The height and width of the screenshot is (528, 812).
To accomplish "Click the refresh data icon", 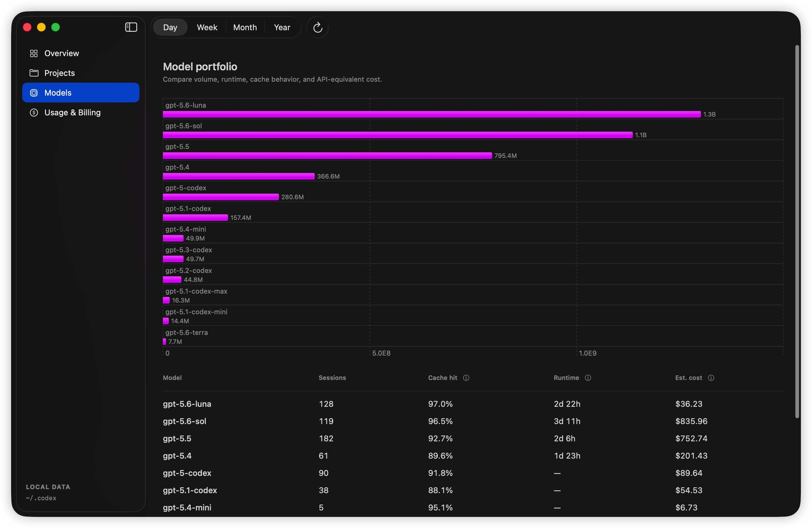I will pos(318,27).
